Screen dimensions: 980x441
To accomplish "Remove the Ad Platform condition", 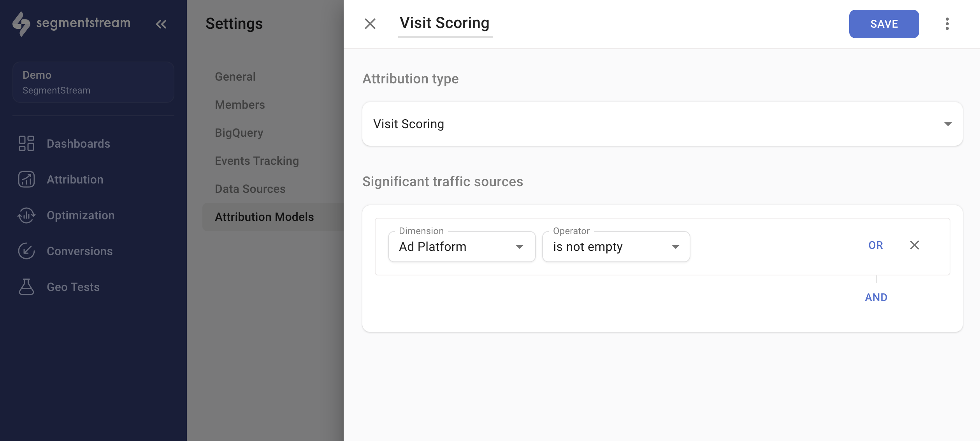I will 915,245.
